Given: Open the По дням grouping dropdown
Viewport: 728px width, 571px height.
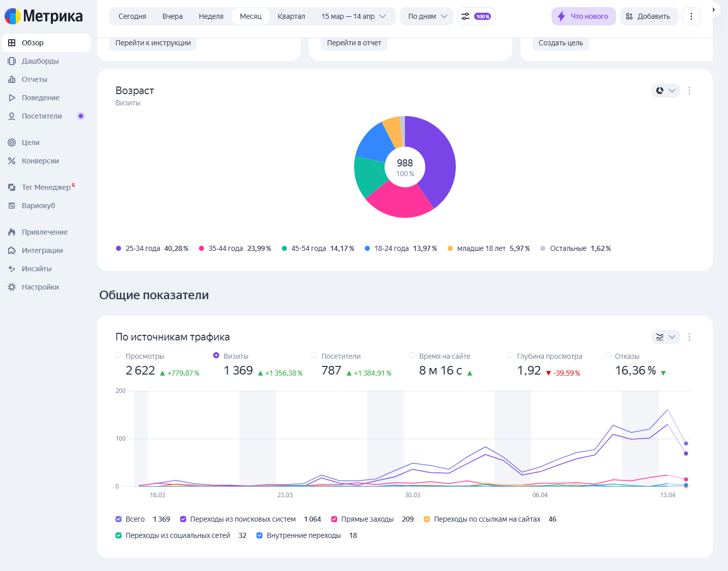Looking at the screenshot, I should click(x=427, y=16).
